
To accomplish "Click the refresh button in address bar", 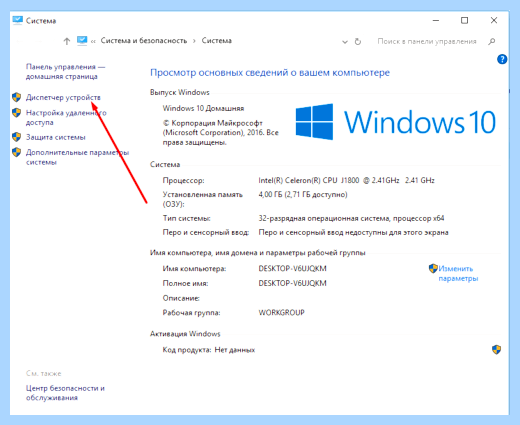I will coord(358,42).
